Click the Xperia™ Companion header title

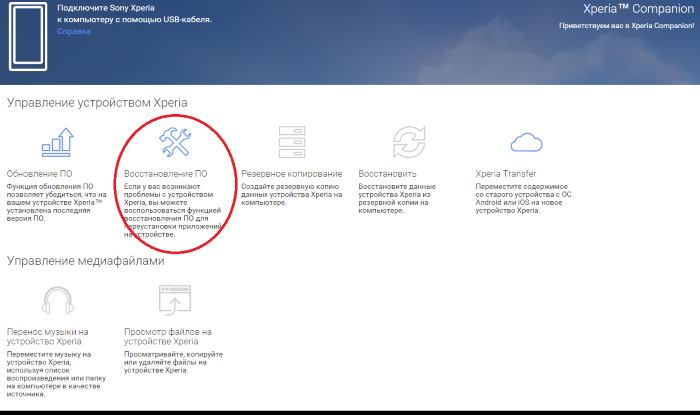[x=638, y=9]
